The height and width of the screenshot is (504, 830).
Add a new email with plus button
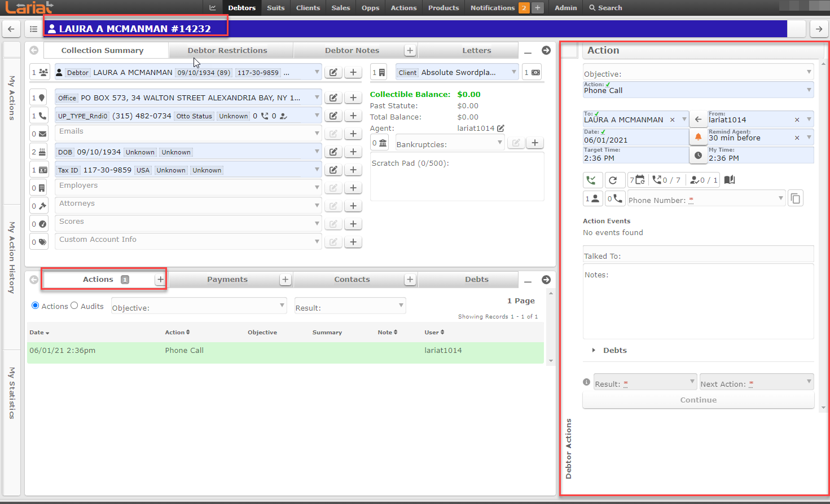[353, 134]
